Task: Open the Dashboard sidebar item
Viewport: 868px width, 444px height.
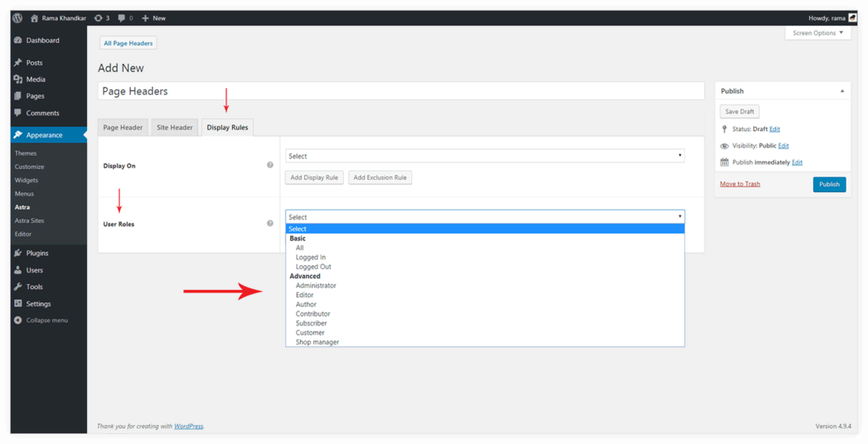Action: (x=41, y=41)
